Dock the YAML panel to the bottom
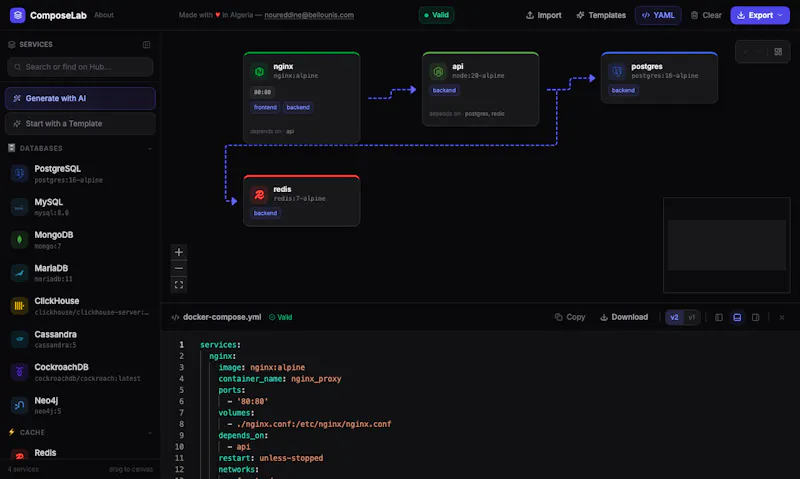Image resolution: width=800 pixels, height=479 pixels. pyautogui.click(x=737, y=317)
